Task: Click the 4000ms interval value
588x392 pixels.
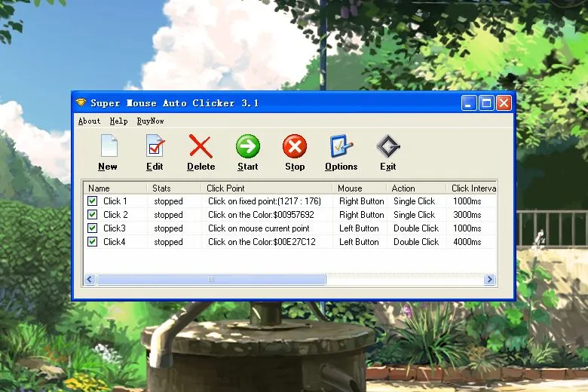Action: [467, 241]
